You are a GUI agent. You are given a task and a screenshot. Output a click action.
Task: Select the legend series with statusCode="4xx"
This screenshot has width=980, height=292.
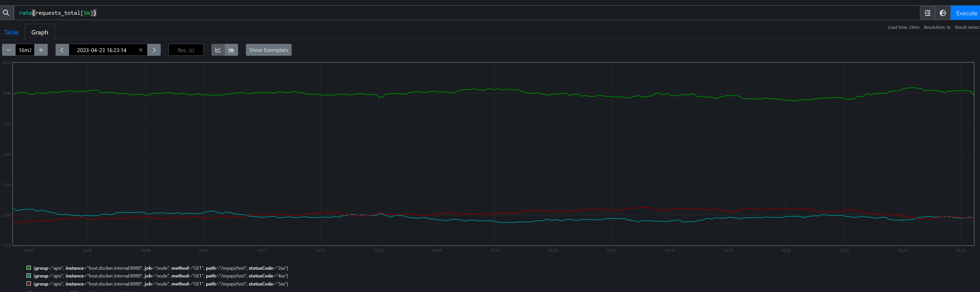point(161,276)
